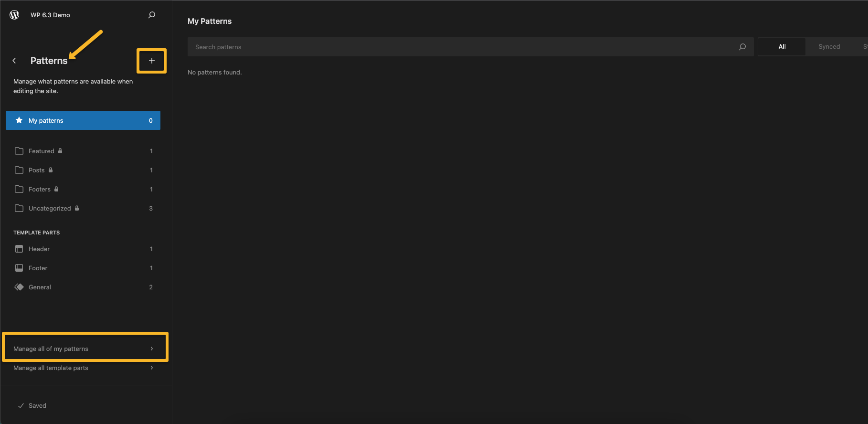Switch to the Synced filter tab
Image resolution: width=868 pixels, height=424 pixels.
[829, 47]
